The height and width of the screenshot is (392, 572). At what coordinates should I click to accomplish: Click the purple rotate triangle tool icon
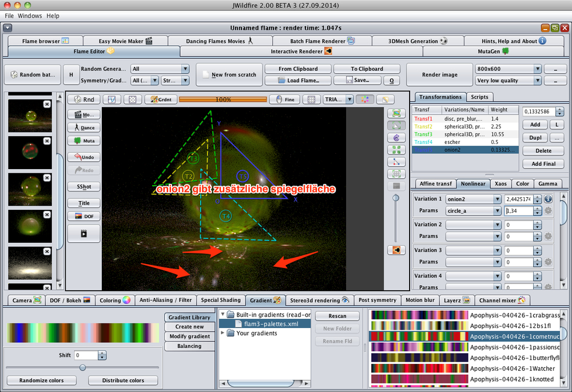pyautogui.click(x=396, y=138)
